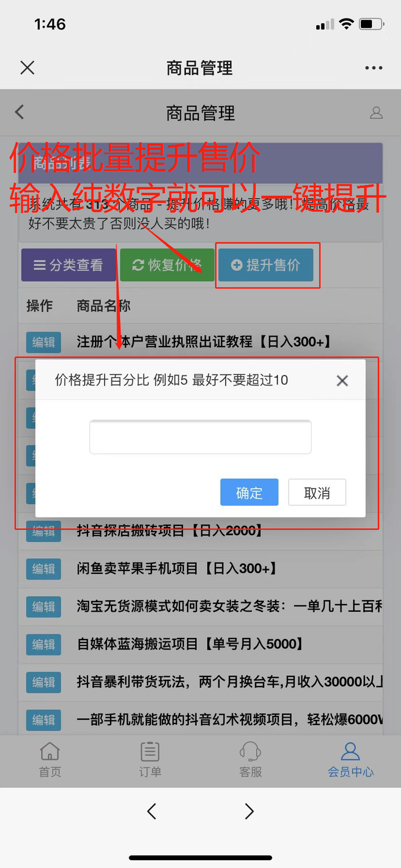Viewport: 401px width, 868px height.
Task: Click the 恢复价格 restore price button
Action: pos(167,265)
